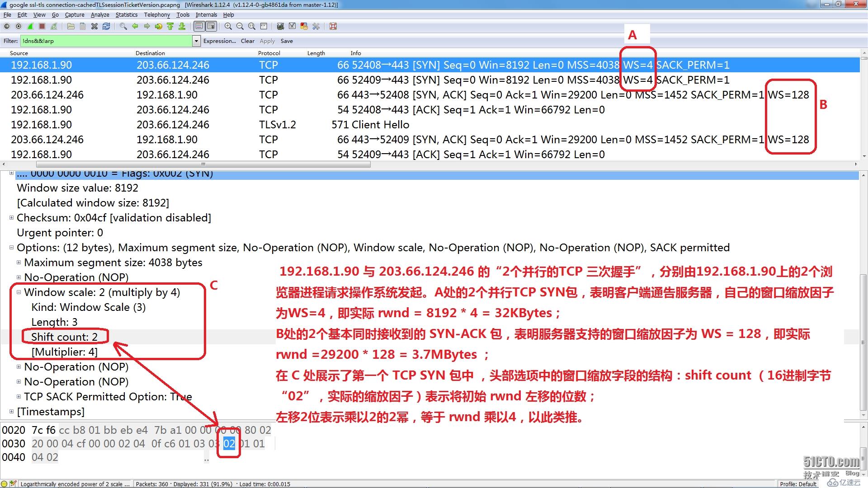Sort by the Source column header

click(19, 53)
